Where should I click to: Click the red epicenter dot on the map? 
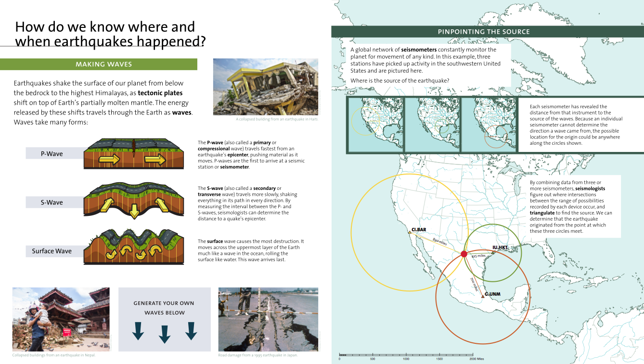pyautogui.click(x=464, y=254)
